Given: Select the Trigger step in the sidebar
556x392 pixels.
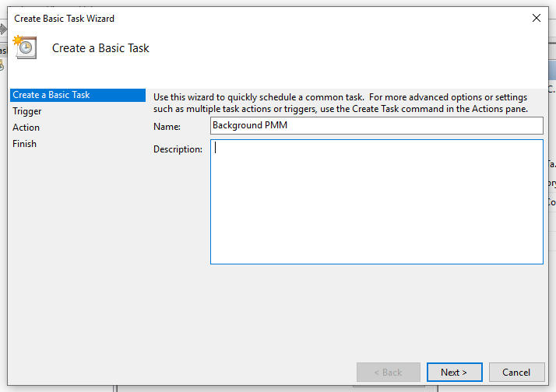Looking at the screenshot, I should coord(27,111).
